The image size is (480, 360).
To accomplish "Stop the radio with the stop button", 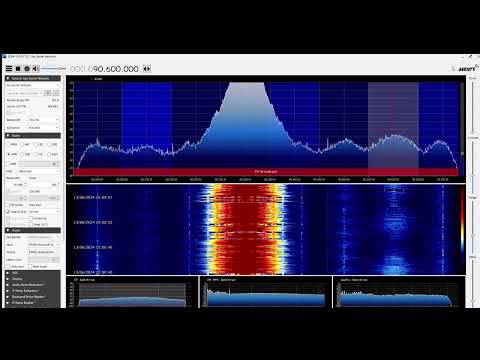I will tap(18, 69).
